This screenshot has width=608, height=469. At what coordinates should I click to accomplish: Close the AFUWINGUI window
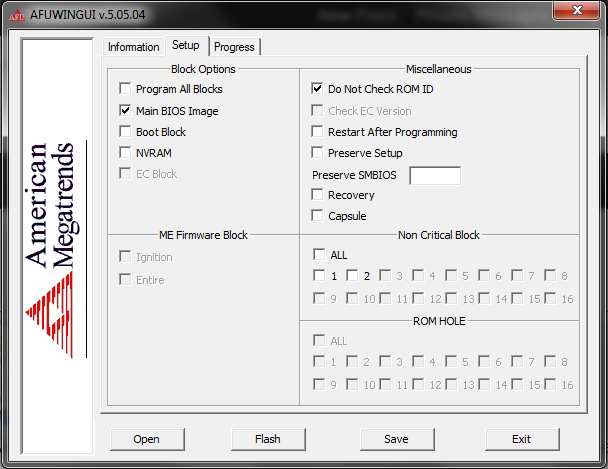577,10
